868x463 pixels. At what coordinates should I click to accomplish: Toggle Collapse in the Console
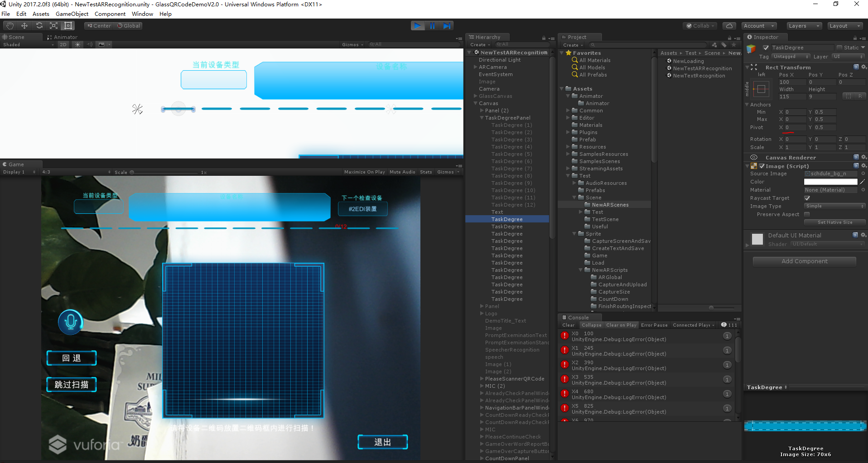[591, 325]
